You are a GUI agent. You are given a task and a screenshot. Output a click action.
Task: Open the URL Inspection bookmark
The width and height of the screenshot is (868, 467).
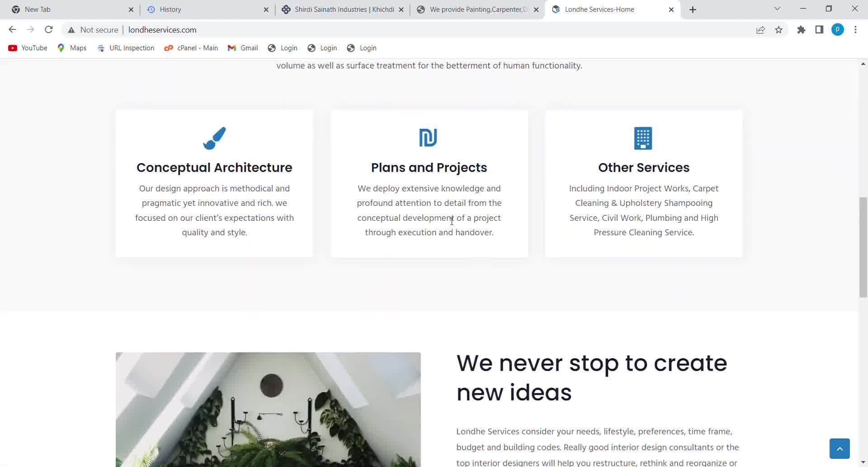point(126,48)
